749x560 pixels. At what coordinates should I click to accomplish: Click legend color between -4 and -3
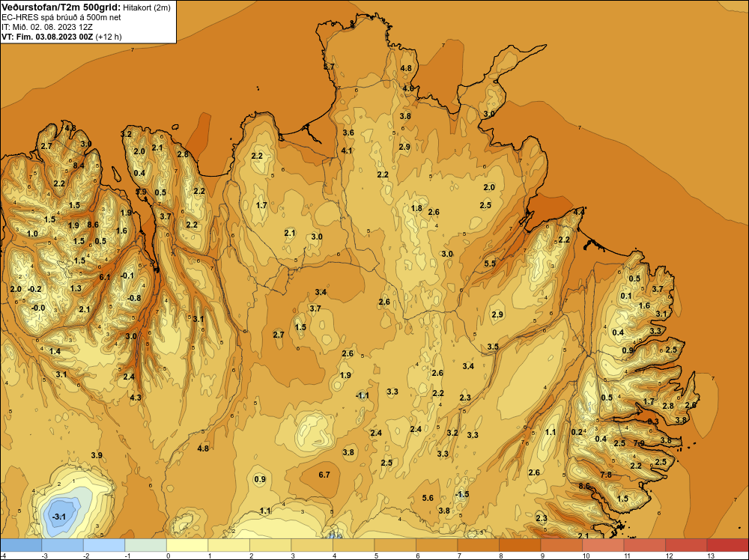click(x=21, y=545)
